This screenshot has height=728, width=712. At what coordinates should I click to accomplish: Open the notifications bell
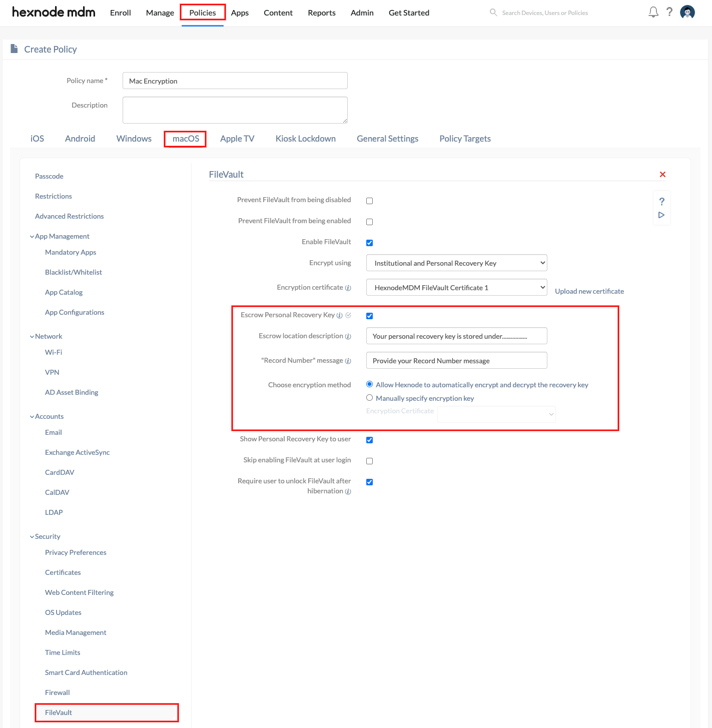tap(653, 12)
